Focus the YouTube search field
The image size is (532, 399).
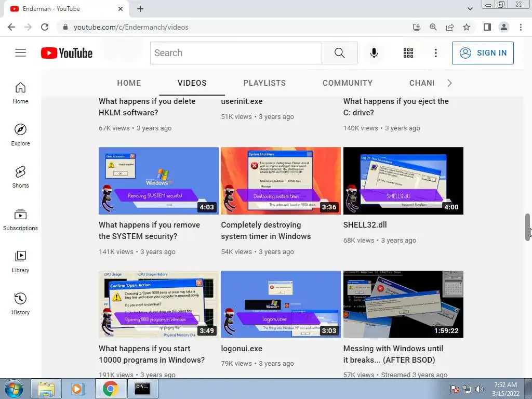click(236, 53)
